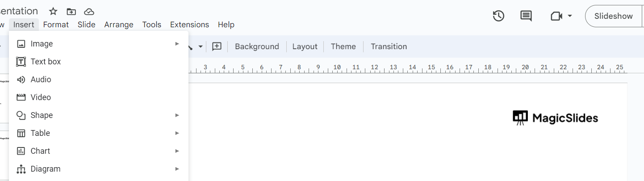The width and height of the screenshot is (644, 181).
Task: Click the move-to-folder icon
Action: (x=71, y=12)
